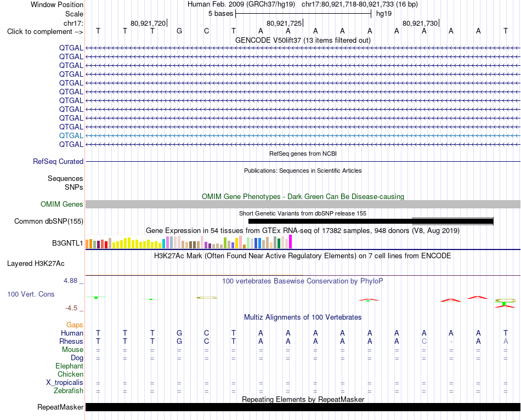Click the Chicken alignment row label

tap(70, 374)
